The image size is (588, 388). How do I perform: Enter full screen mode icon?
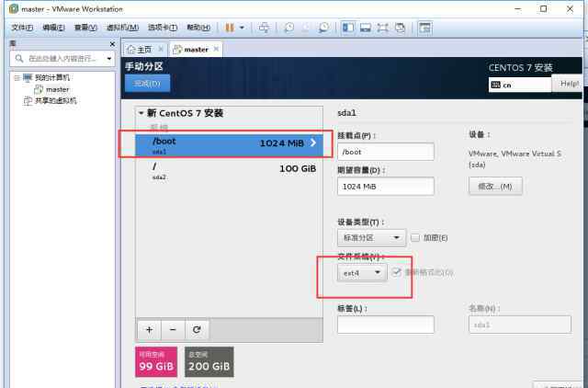pyautogui.click(x=382, y=28)
